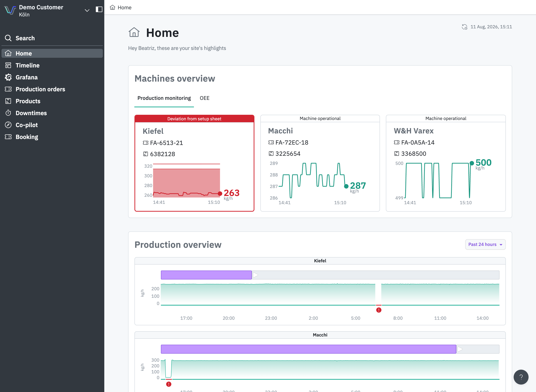Click the Products sidebar icon
Viewport: 536px width, 392px height.
point(8,101)
